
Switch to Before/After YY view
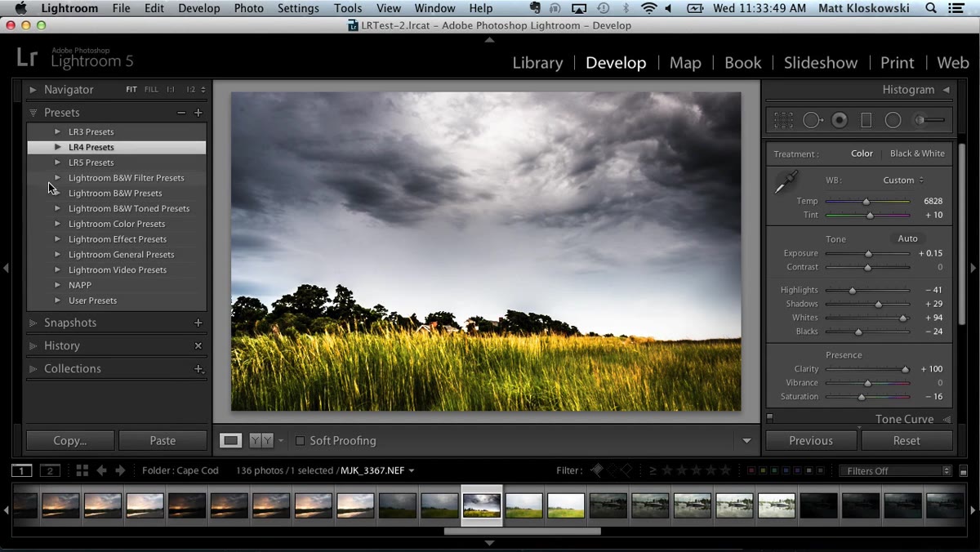pyautogui.click(x=261, y=440)
